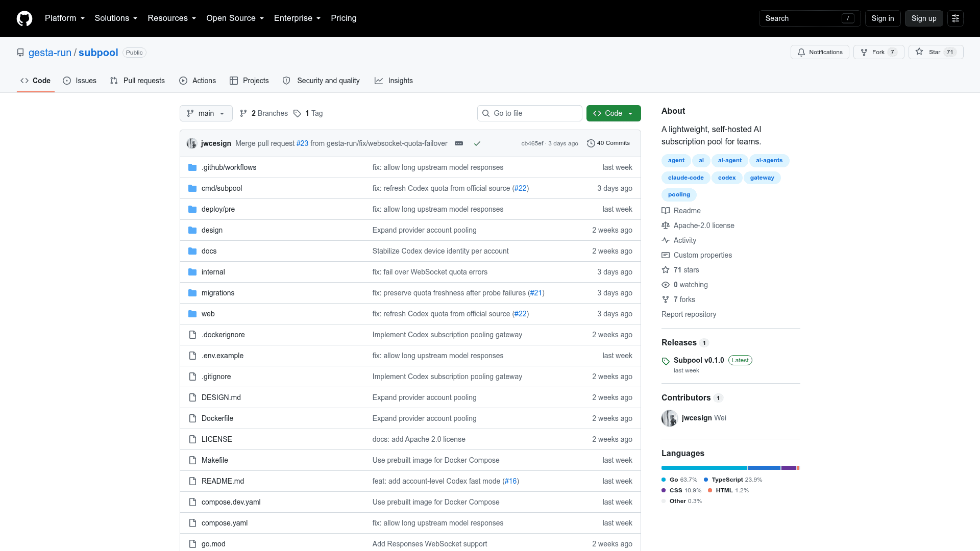Image resolution: width=980 pixels, height=551 pixels.
Task: Open the Subpool v0.1.0 release
Action: [x=699, y=360]
